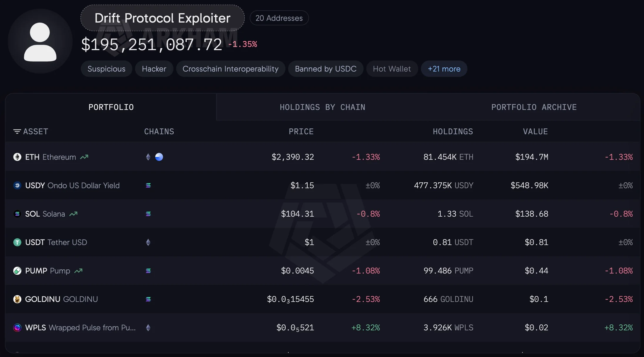Image resolution: width=644 pixels, height=357 pixels.
Task: Click Solana chain icon in PUMP row
Action: (148, 271)
